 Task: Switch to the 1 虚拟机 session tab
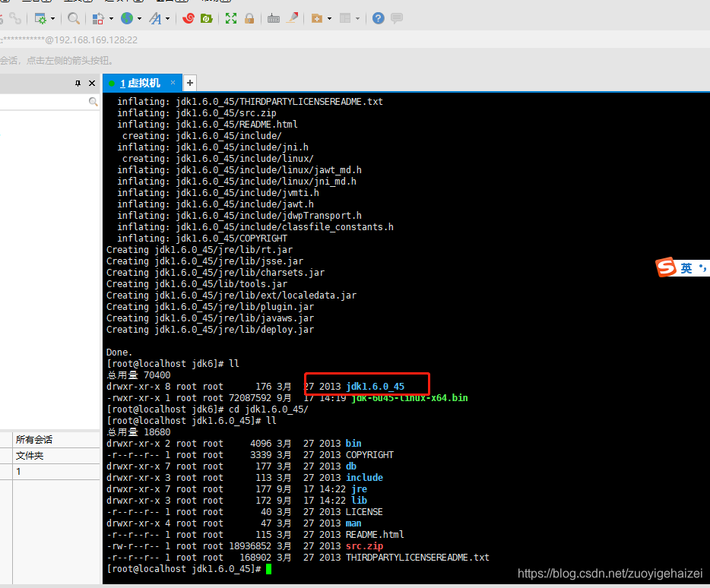[x=139, y=84]
